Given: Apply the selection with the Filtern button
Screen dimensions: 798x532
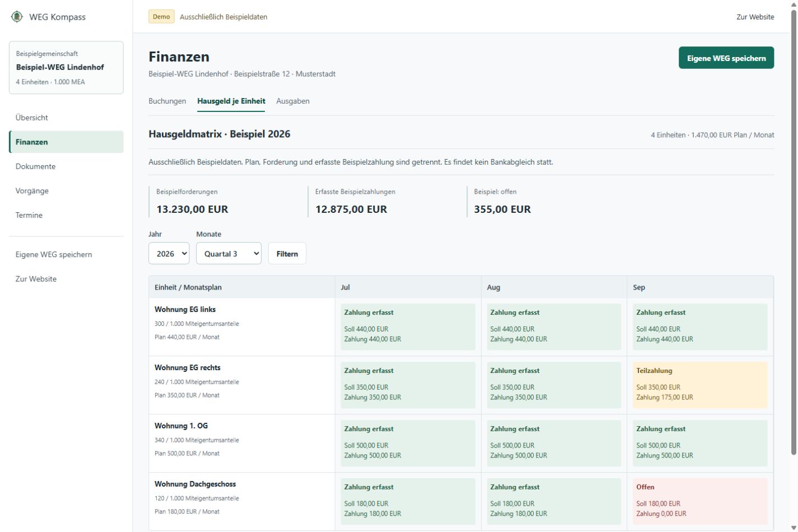Looking at the screenshot, I should click(287, 254).
